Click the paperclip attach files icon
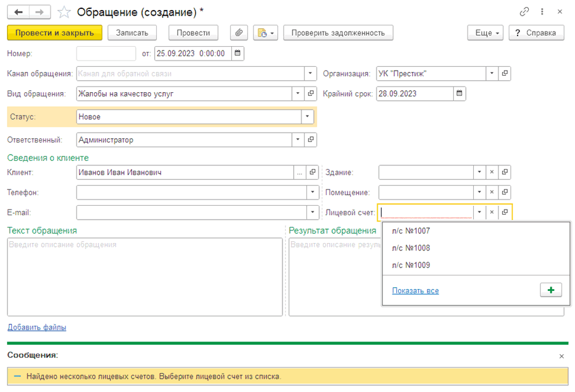This screenshot has height=392, width=575. 238,33
